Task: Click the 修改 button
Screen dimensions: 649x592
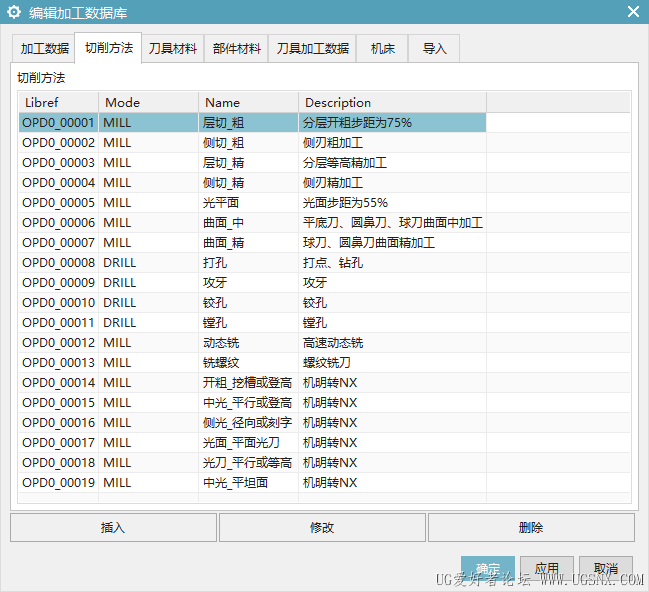Action: [322, 527]
